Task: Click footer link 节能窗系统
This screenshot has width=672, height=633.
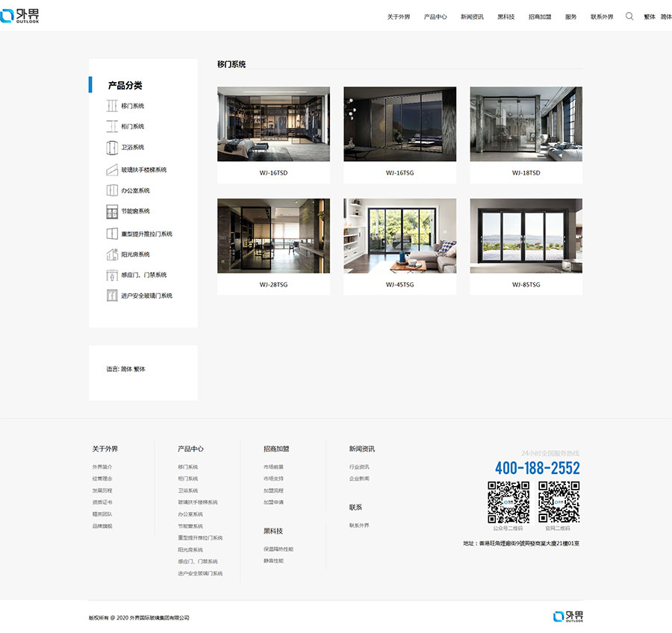Action: click(x=190, y=526)
